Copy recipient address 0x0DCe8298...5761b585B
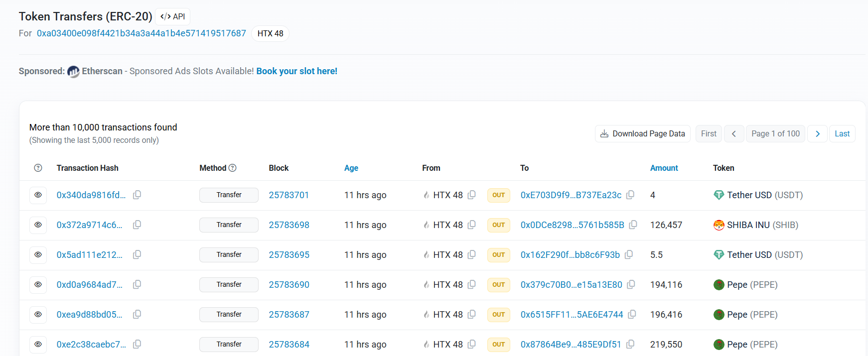The height and width of the screenshot is (356, 868). coord(633,225)
